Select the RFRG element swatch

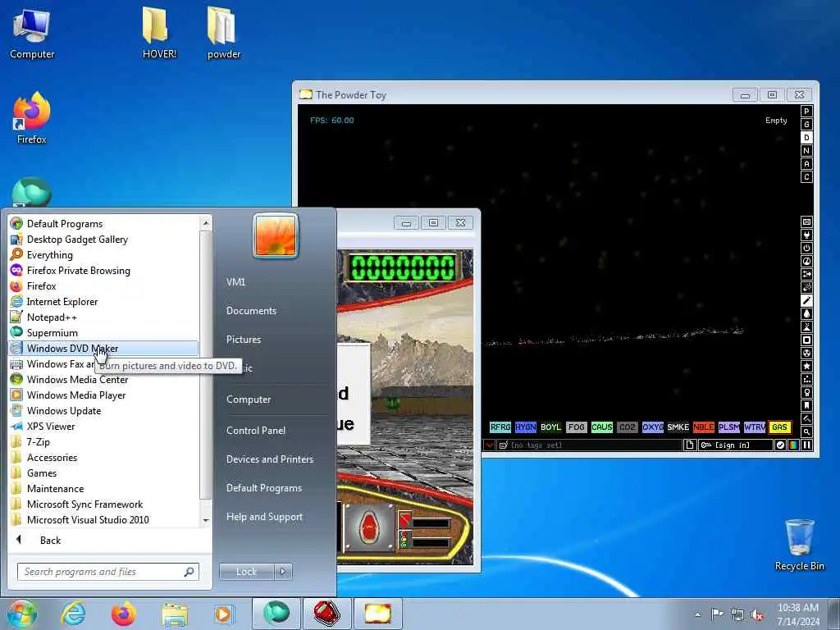(500, 427)
